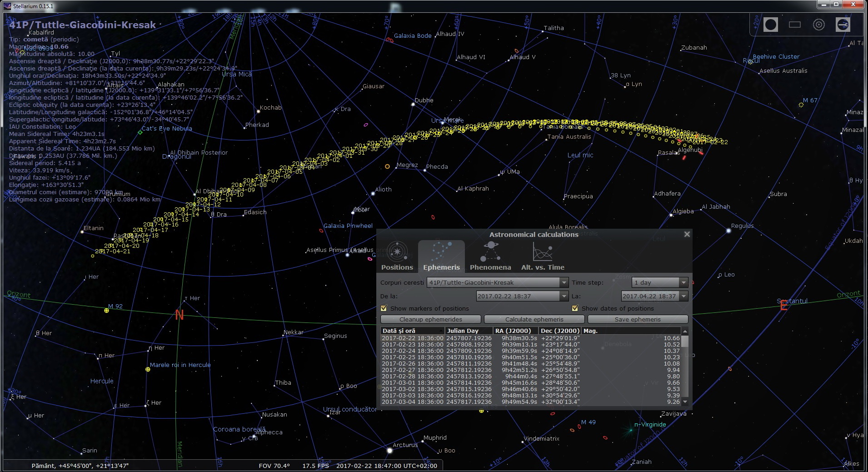Viewport: 868px width, 472px height.
Task: Sort table by Dată și oră column
Action: [x=412, y=331]
